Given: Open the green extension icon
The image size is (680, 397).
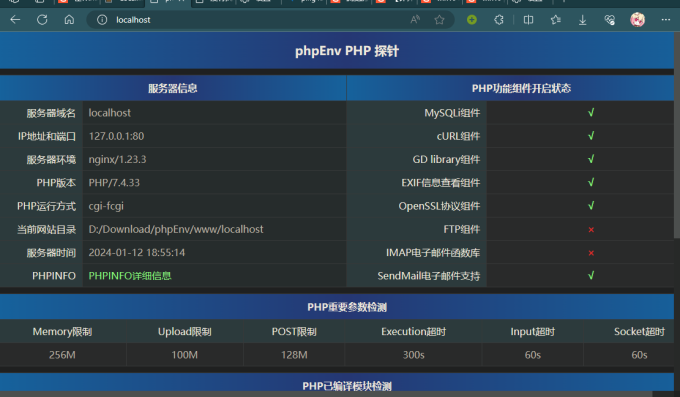Looking at the screenshot, I should (472, 20).
